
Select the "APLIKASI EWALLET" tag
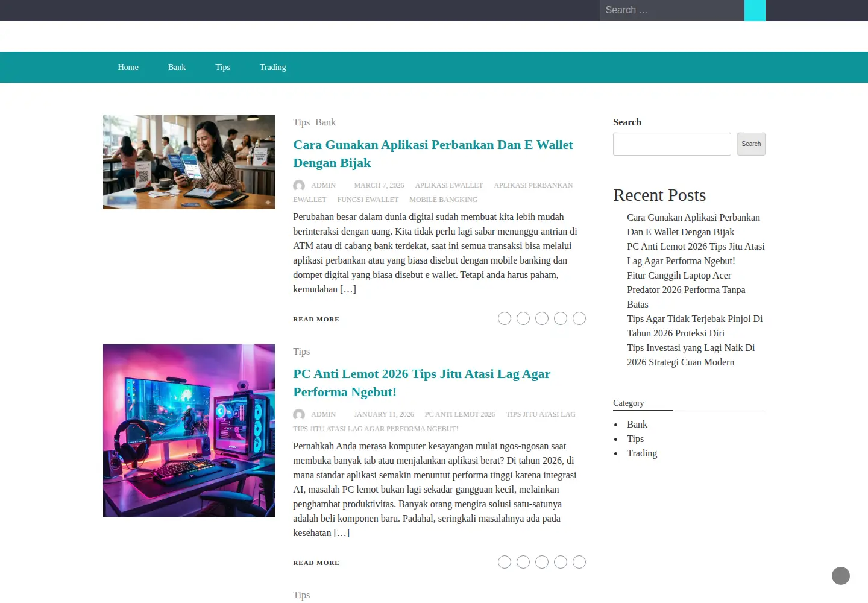click(x=449, y=185)
